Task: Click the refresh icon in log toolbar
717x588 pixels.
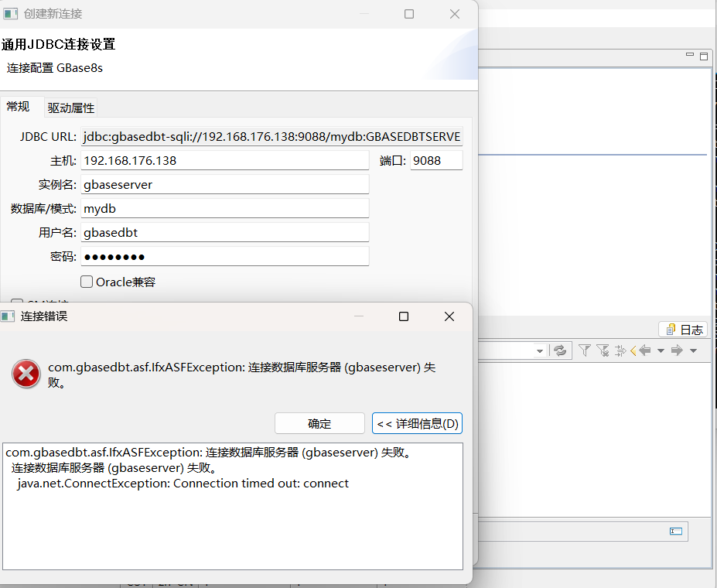Action: pyautogui.click(x=560, y=350)
